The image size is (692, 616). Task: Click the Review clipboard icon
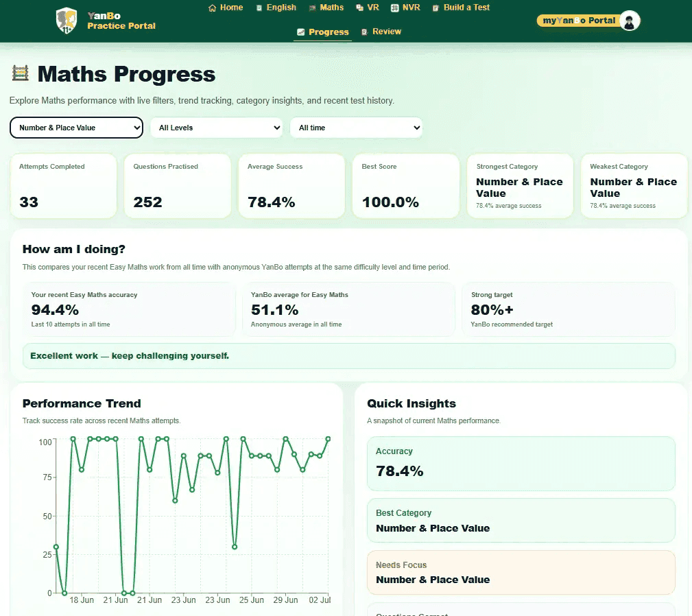tap(365, 32)
